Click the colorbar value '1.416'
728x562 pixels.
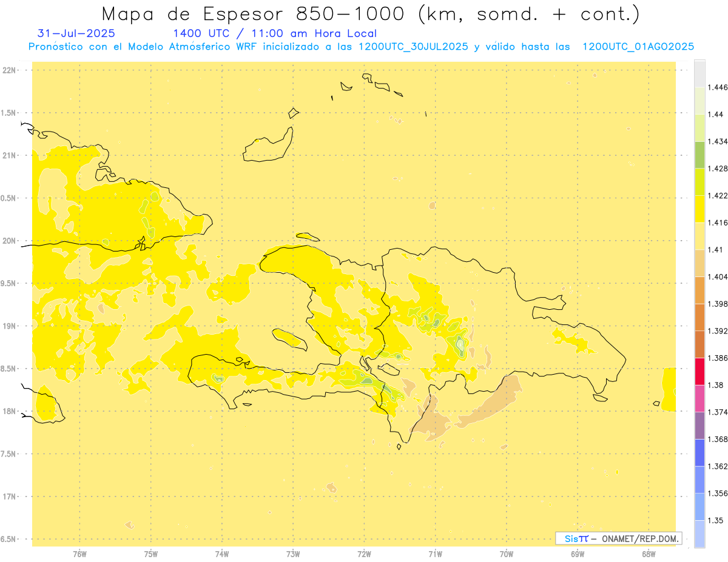click(x=718, y=222)
